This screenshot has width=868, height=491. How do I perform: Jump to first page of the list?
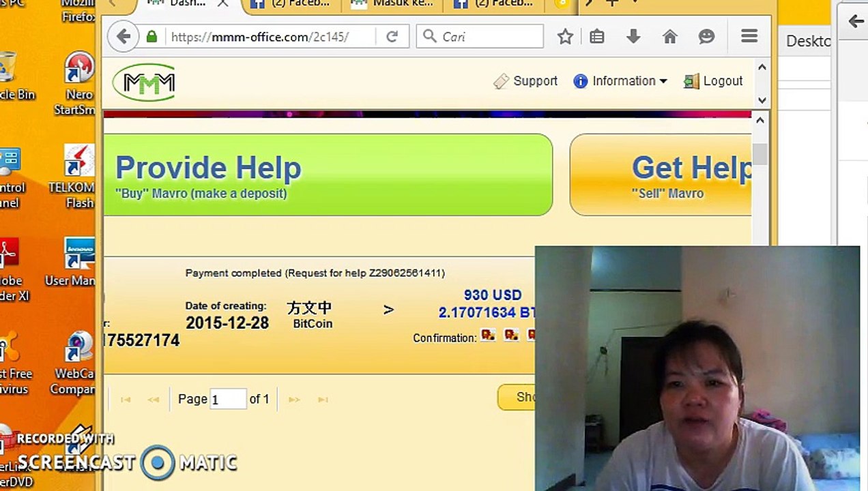pos(126,400)
